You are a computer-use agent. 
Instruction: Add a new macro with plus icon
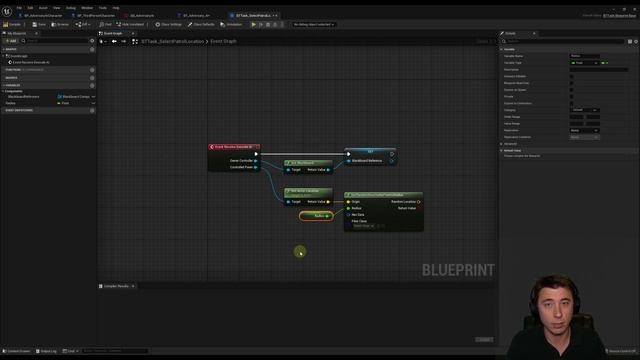[92, 78]
